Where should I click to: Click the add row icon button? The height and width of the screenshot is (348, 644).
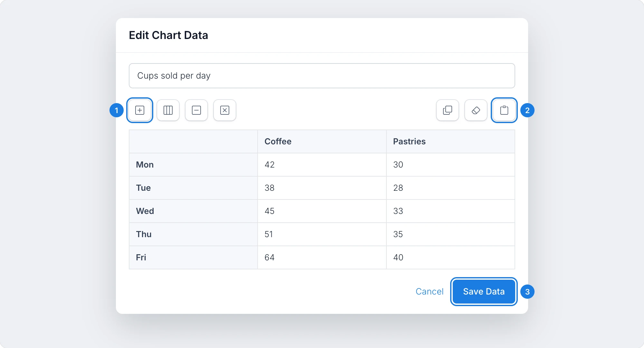(x=140, y=110)
